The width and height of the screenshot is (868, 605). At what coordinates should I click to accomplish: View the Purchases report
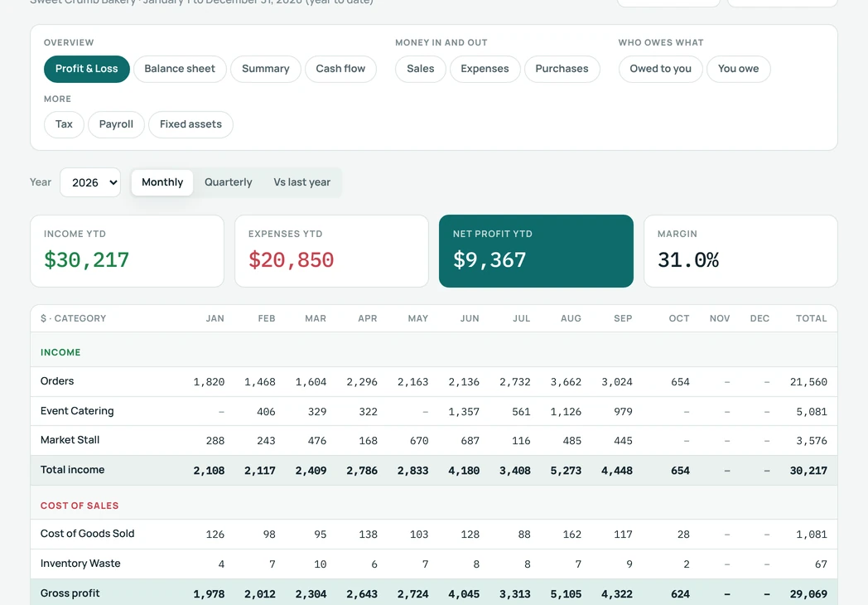point(562,69)
